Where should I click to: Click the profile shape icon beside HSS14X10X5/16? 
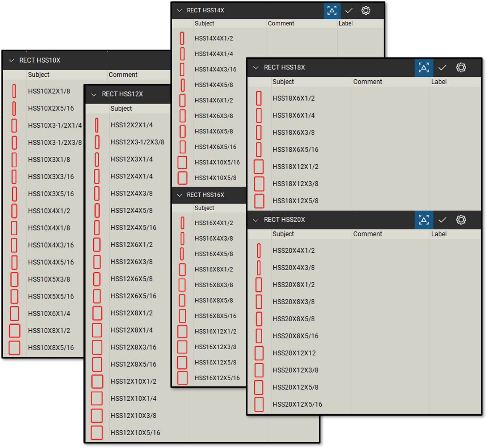click(182, 162)
